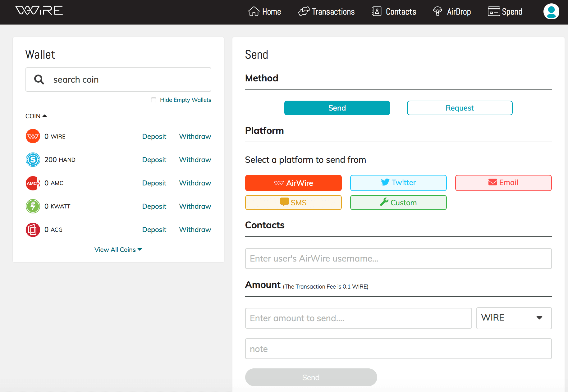
Task: Click the SMS speech bubble icon
Action: pos(284,202)
